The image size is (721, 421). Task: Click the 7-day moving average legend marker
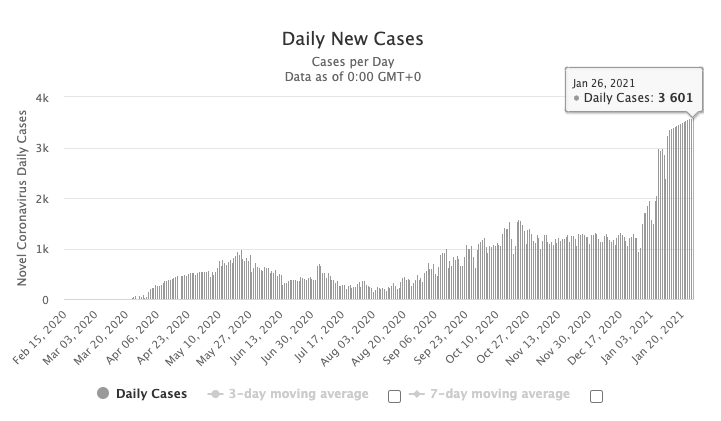pyautogui.click(x=419, y=394)
